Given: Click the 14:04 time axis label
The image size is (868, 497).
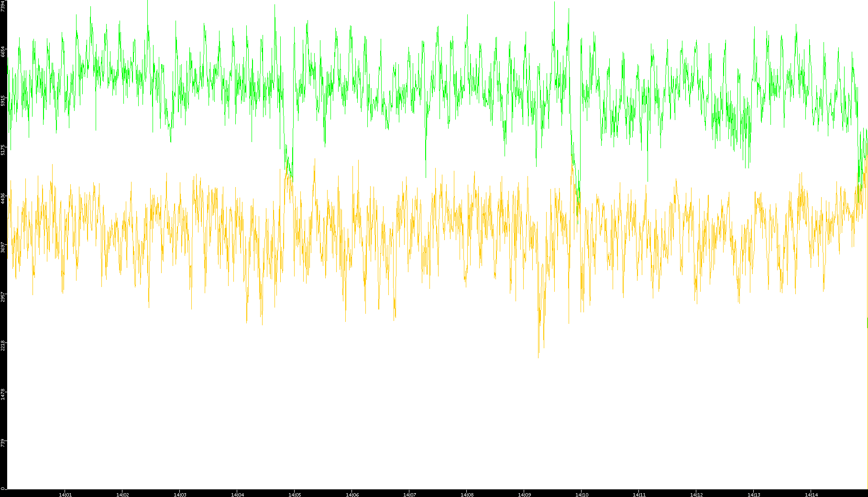Looking at the screenshot, I should (237, 495).
